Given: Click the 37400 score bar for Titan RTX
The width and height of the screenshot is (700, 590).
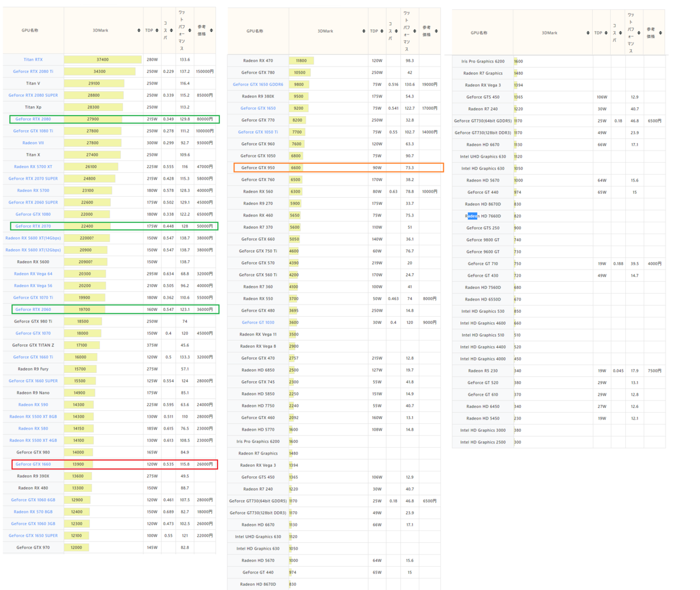Looking at the screenshot, I should [103, 60].
